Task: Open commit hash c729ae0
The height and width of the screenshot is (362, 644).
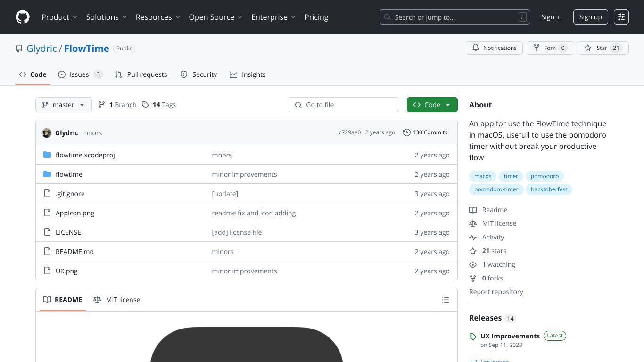Action: tap(350, 132)
